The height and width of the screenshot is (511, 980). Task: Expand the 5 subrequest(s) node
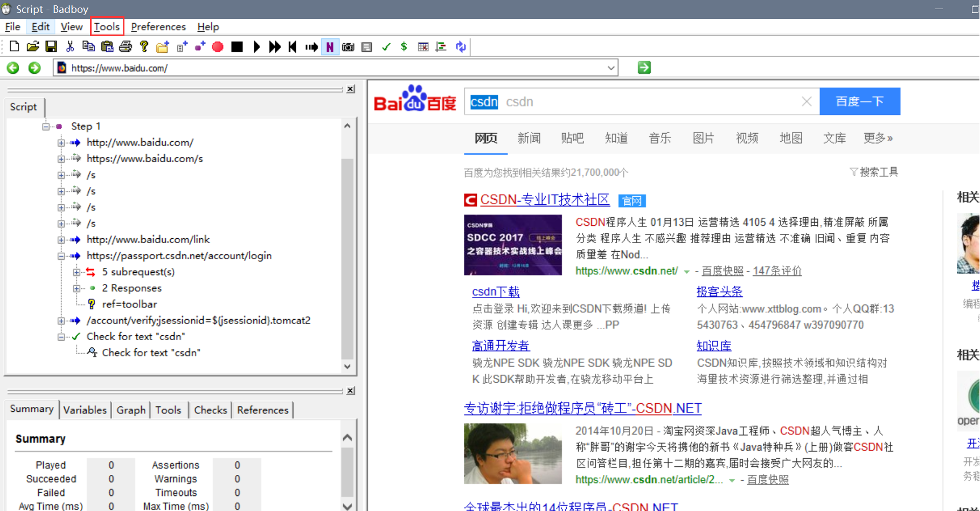[x=77, y=272]
